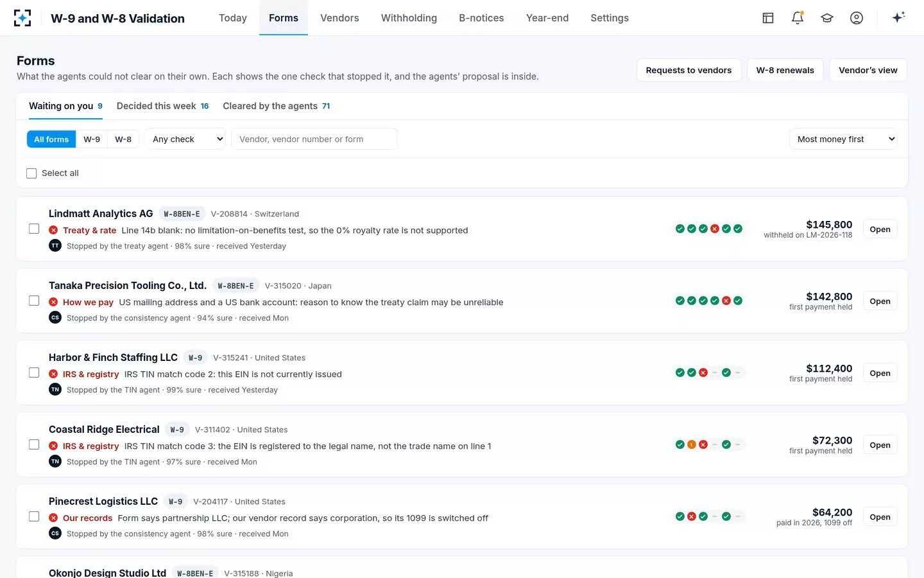Show the Decided this week tab

(x=162, y=106)
